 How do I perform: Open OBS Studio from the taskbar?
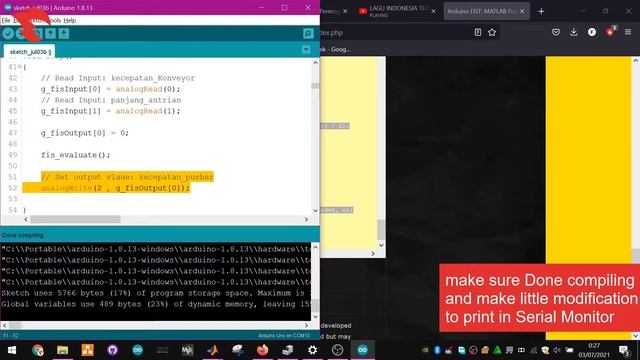(x=338, y=350)
